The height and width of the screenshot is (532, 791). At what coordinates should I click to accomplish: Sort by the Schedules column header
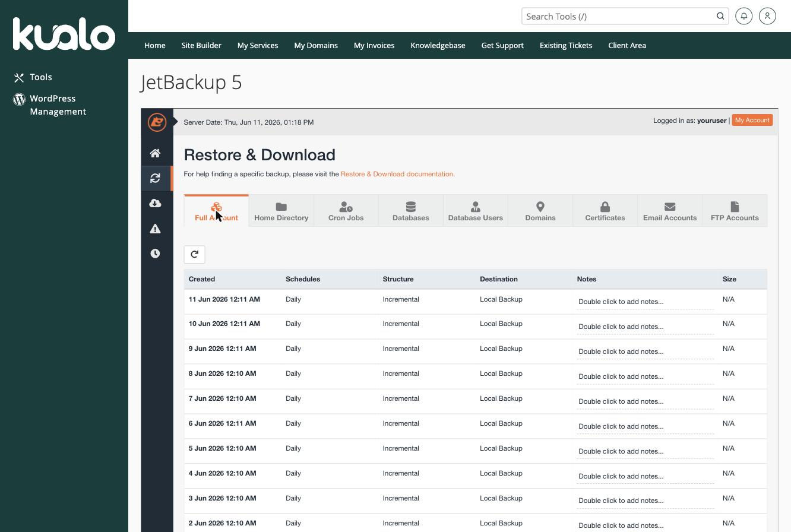[303, 279]
